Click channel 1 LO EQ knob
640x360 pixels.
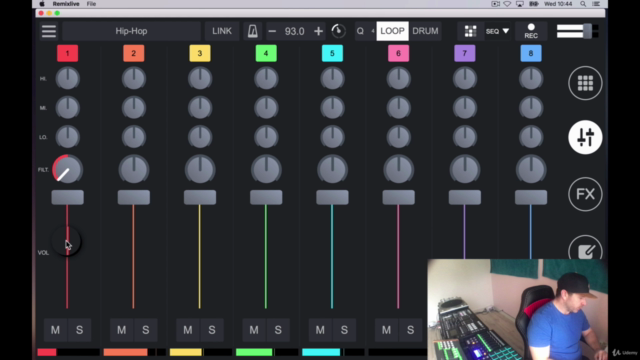click(x=67, y=137)
